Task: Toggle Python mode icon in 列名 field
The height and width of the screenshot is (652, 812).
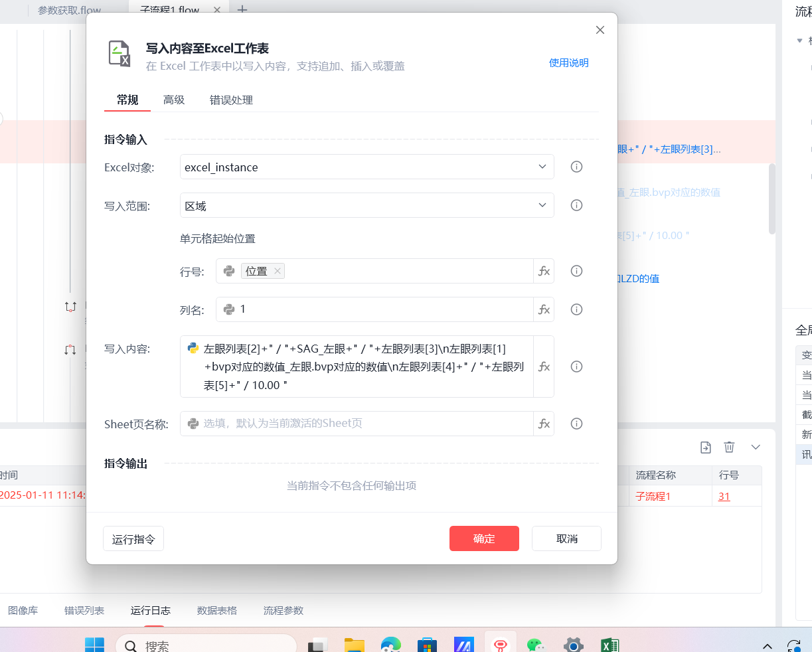Action: 229,309
